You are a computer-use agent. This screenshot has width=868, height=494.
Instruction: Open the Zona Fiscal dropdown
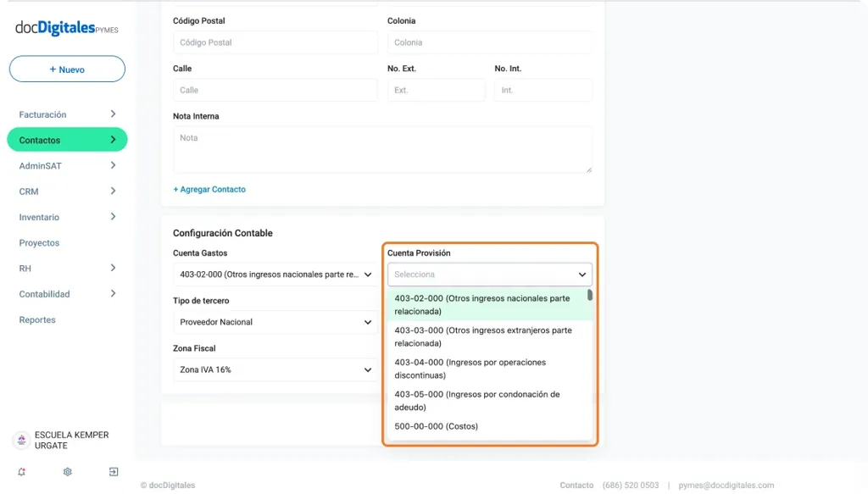pyautogui.click(x=275, y=369)
